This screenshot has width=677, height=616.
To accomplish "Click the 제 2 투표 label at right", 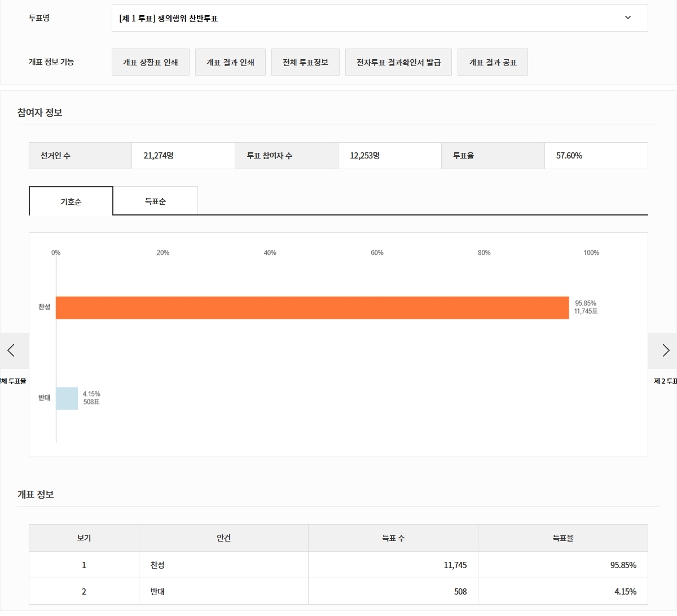I will 665,381.
